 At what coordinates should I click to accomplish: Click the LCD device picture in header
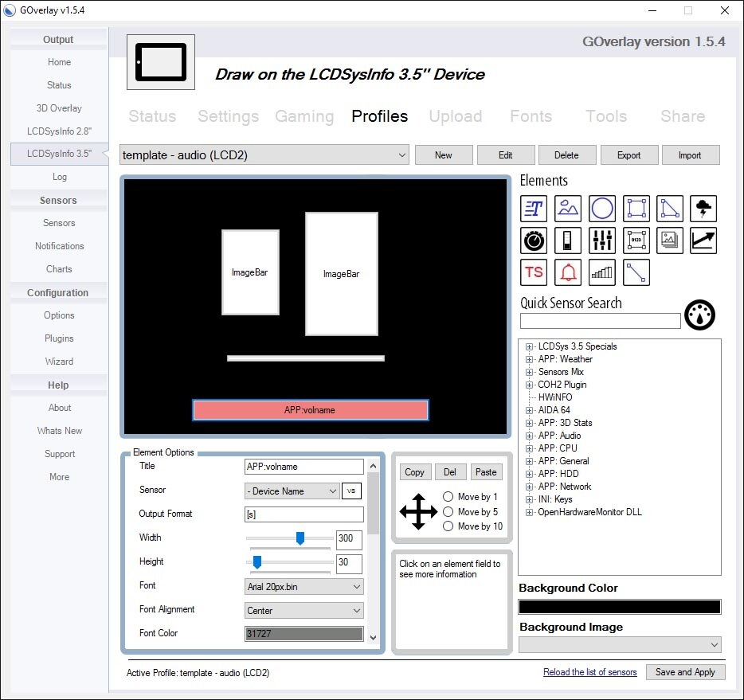161,62
